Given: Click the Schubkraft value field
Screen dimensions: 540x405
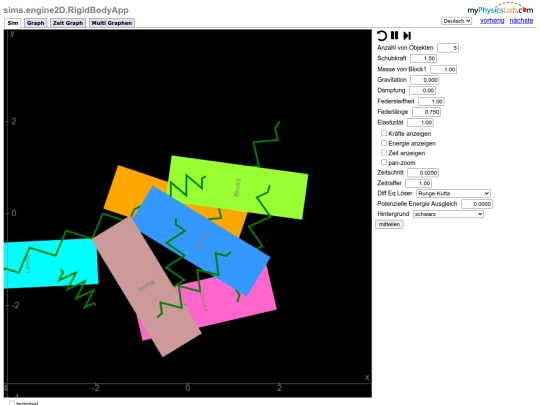Looking at the screenshot, I should coord(424,59).
